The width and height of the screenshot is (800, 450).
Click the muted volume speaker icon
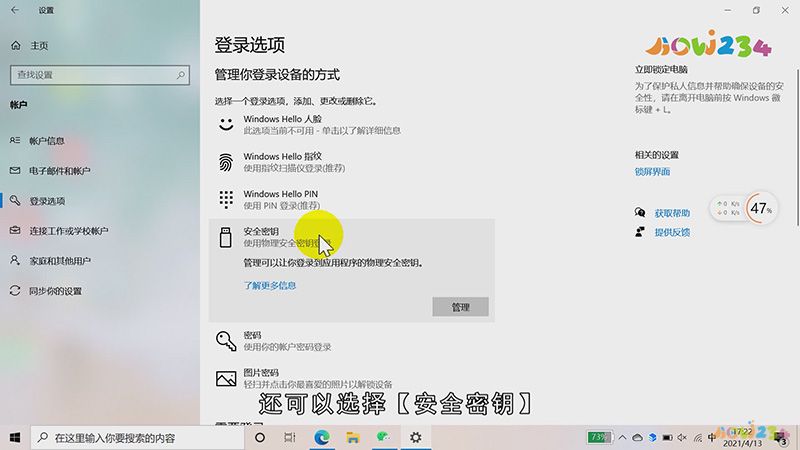point(682,437)
